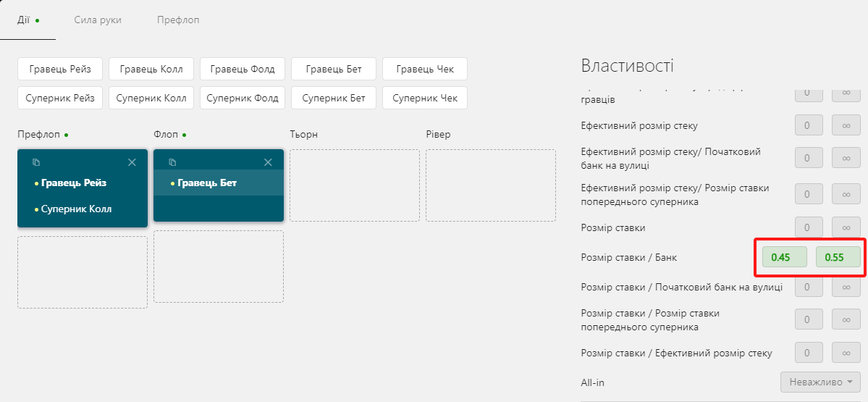868x402 pixels.
Task: Add Суперник Фолд action
Action: click(243, 98)
